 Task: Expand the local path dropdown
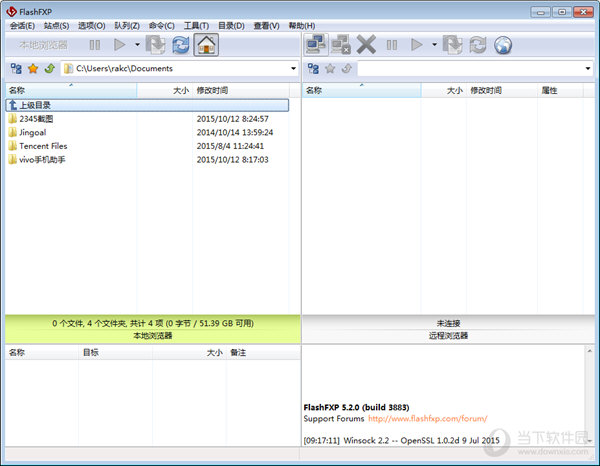[x=293, y=69]
